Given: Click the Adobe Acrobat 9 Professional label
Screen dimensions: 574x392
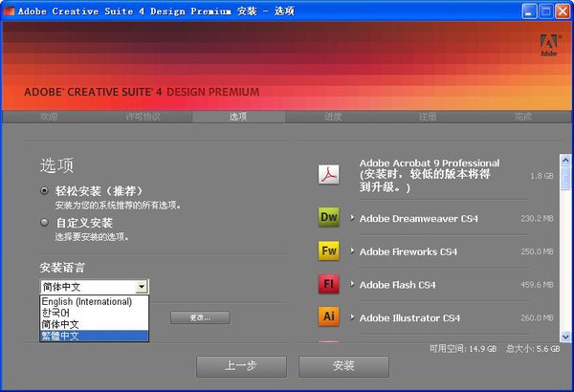Looking at the screenshot, I should coord(430,175).
